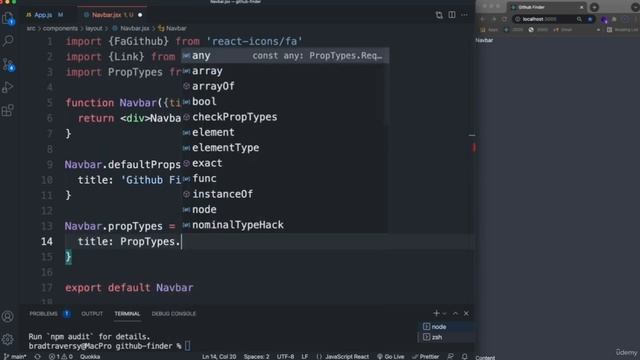Choose 'exact' suggestion
640x360 pixels.
tap(285, 163)
